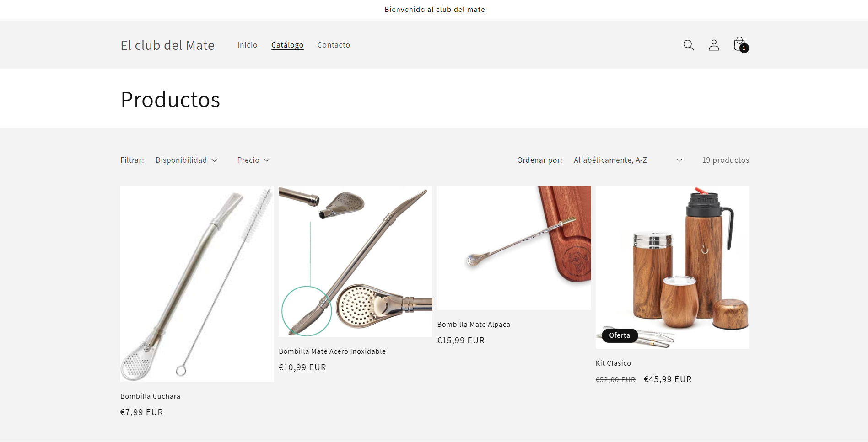
Task: Open the Alfabéticamente, A-Z sort dropdown
Action: 628,160
